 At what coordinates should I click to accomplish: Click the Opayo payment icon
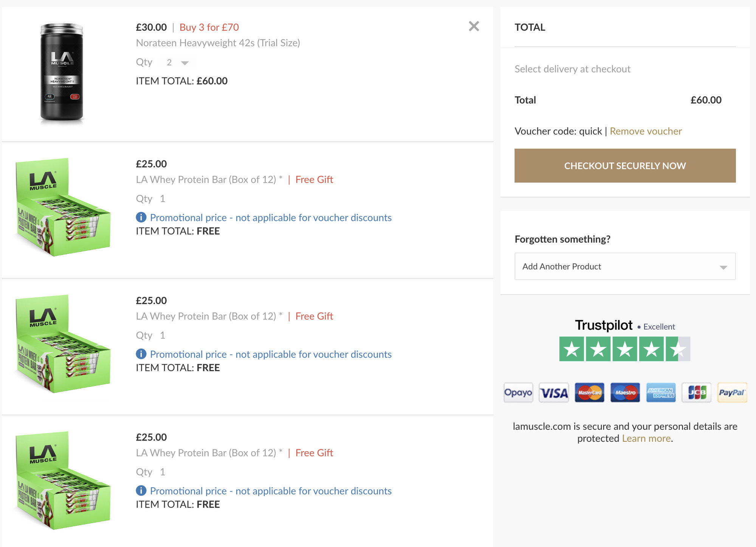518,393
